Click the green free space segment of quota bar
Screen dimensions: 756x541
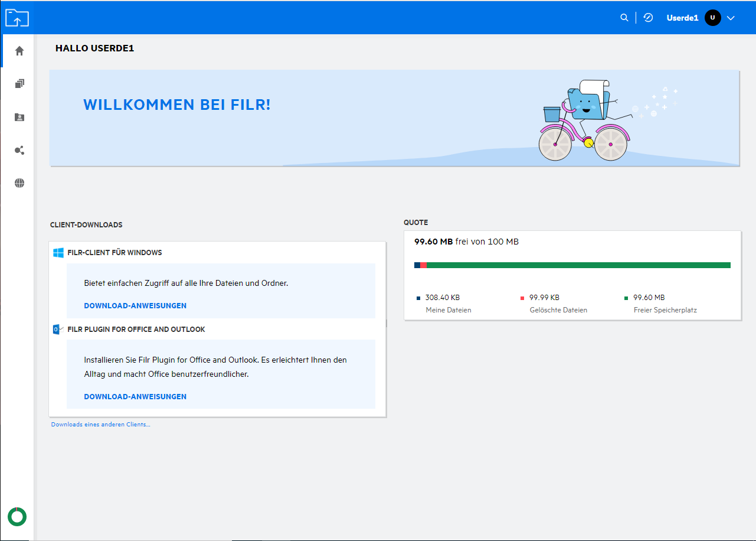coord(578,265)
